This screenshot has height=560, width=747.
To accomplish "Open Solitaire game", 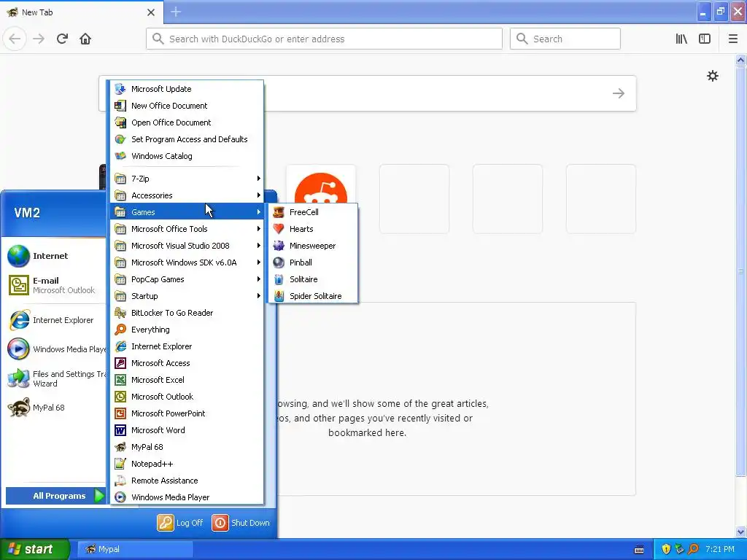I will point(313,279).
